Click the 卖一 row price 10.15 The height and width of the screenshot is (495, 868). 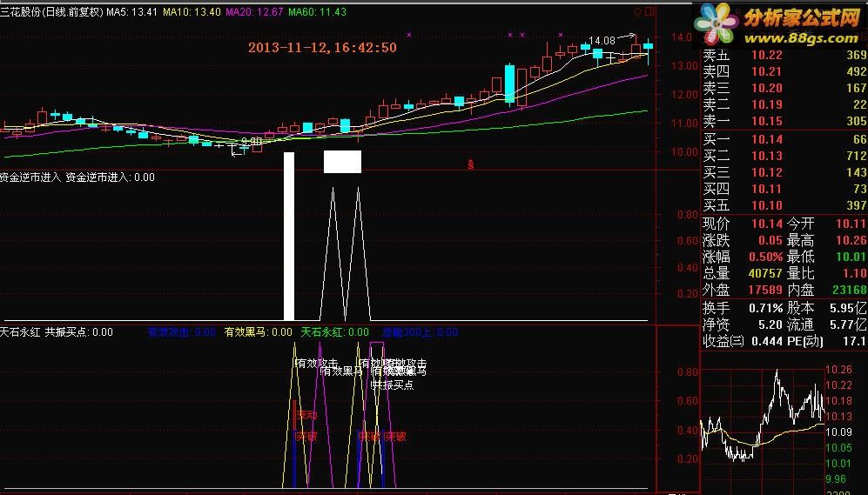[767, 121]
